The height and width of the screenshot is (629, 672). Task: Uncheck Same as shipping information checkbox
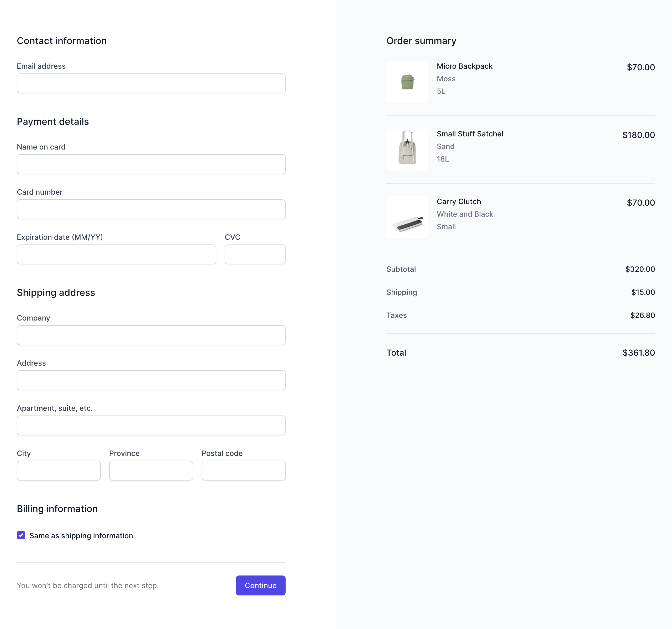(x=21, y=535)
